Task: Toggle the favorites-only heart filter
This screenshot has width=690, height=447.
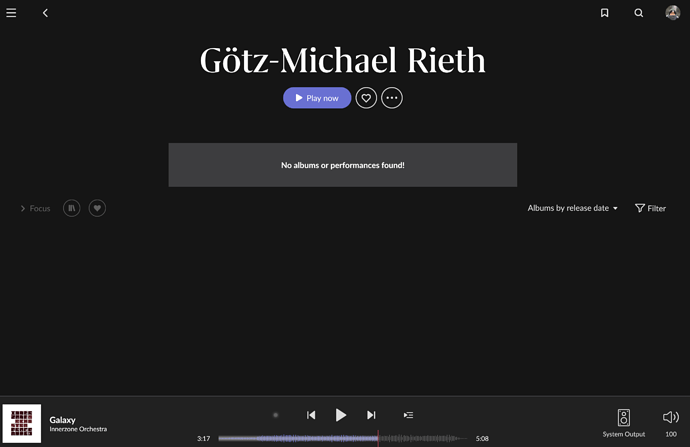Action: 97,208
